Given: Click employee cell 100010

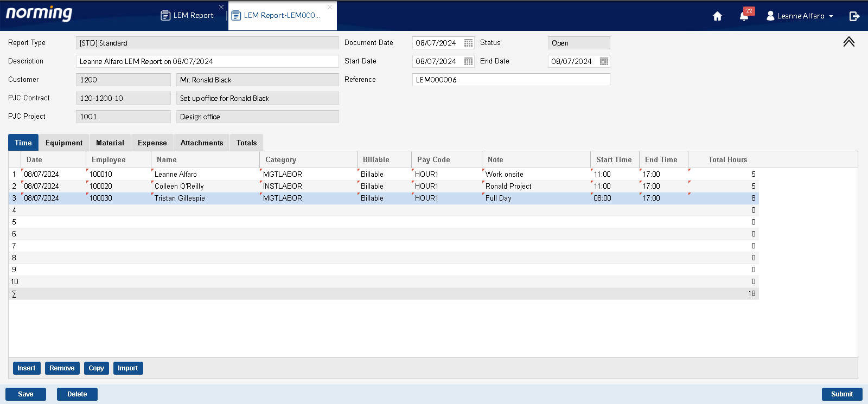Looking at the screenshot, I should 118,174.
